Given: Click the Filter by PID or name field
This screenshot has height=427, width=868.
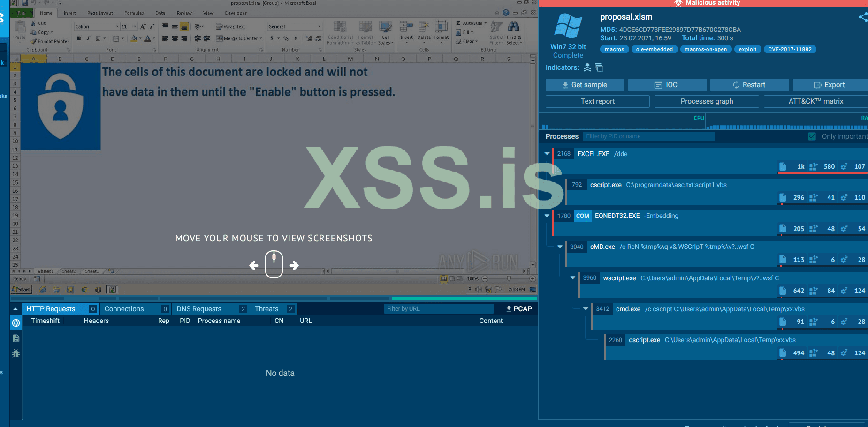Looking at the screenshot, I should tap(648, 136).
